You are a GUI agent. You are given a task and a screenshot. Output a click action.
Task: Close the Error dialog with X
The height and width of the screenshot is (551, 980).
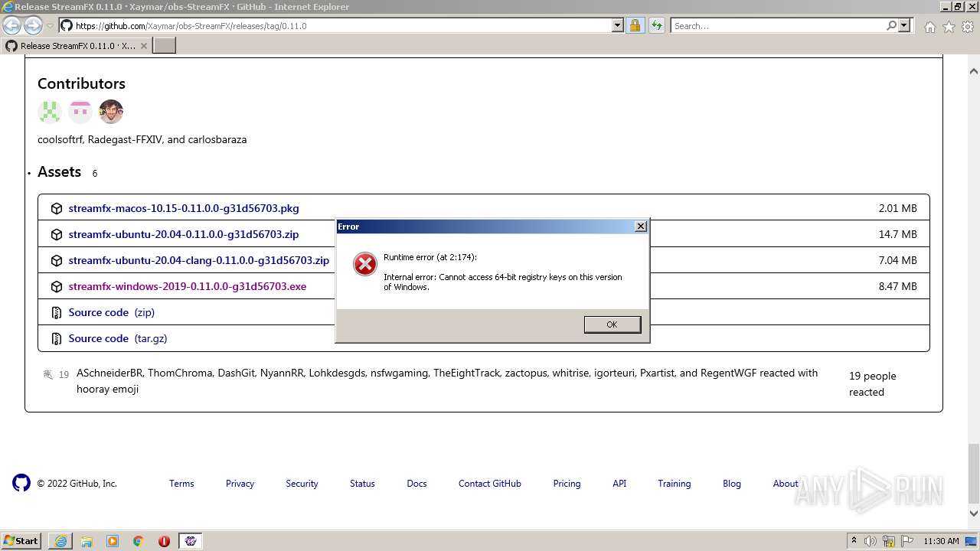point(641,227)
